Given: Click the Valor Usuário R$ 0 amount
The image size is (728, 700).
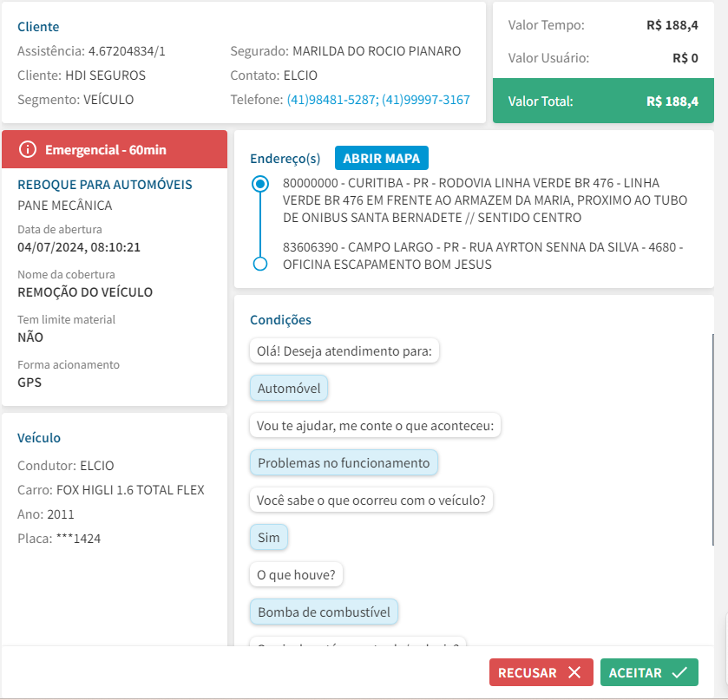Looking at the screenshot, I should (x=685, y=58).
